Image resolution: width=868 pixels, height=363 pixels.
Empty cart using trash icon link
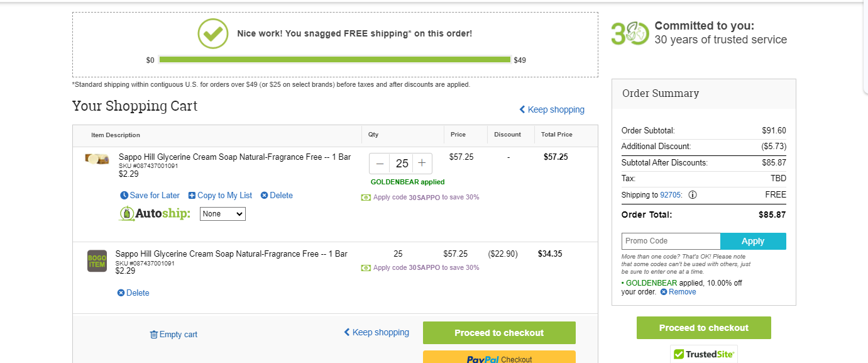[173, 335]
